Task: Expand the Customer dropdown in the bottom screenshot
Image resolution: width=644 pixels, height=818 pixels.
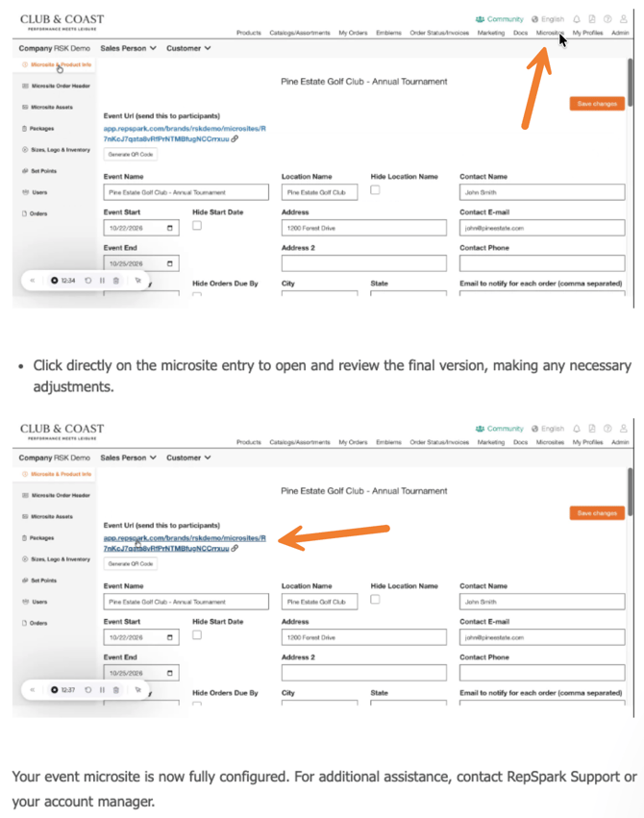Action: [x=188, y=458]
